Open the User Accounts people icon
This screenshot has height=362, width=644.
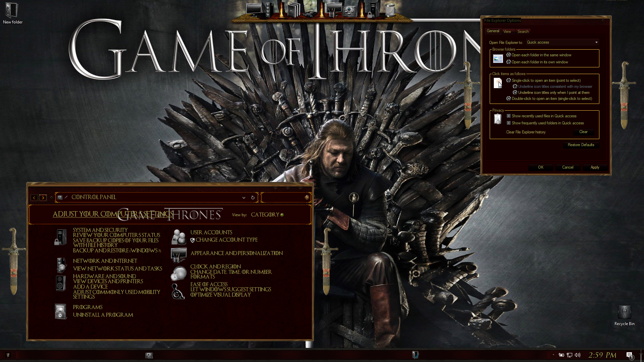point(178,237)
